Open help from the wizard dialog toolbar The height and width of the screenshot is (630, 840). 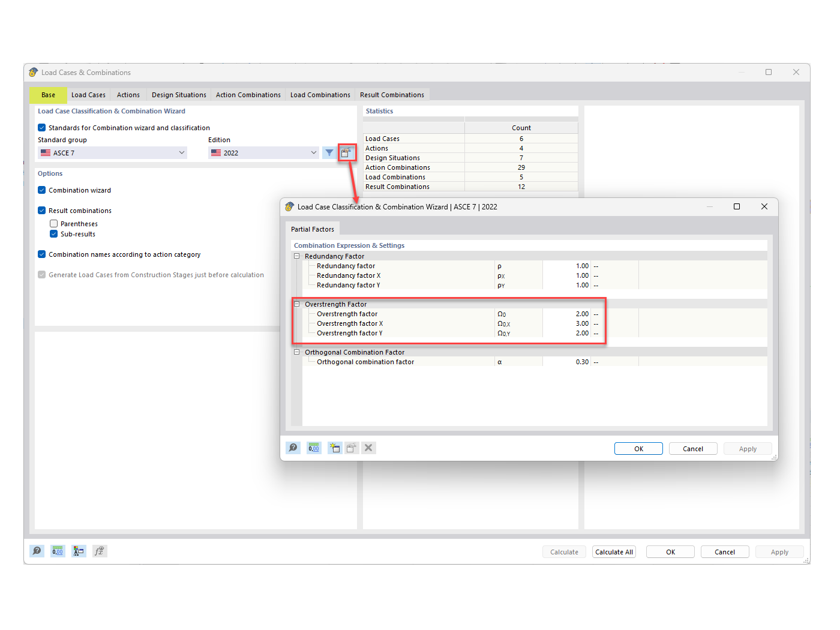293,448
